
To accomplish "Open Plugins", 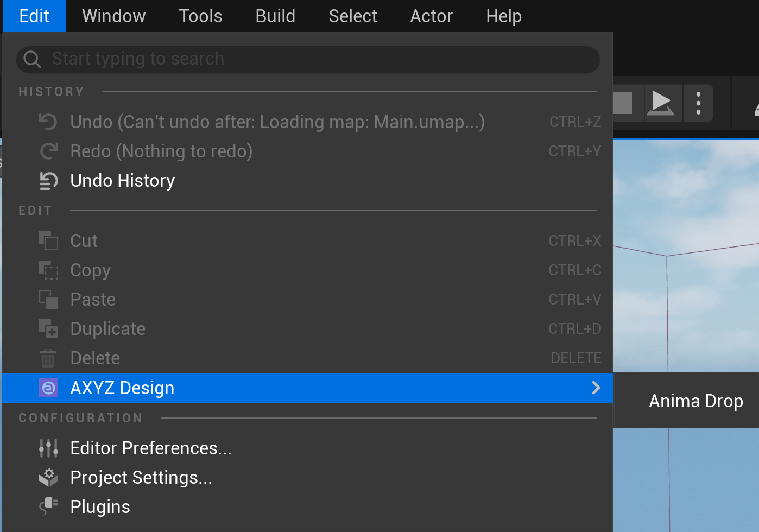I will pos(308,506).
